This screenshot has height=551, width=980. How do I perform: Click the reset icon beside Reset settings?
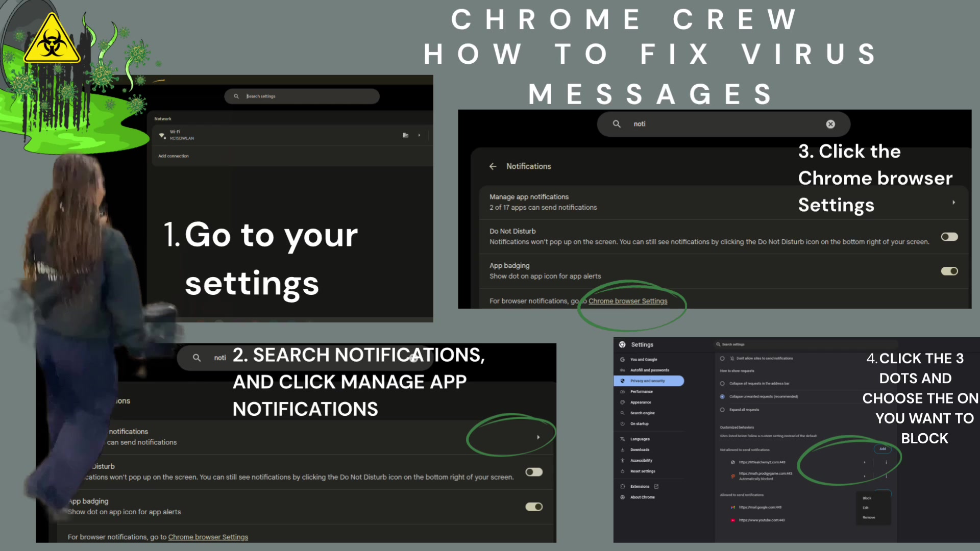pos(622,471)
